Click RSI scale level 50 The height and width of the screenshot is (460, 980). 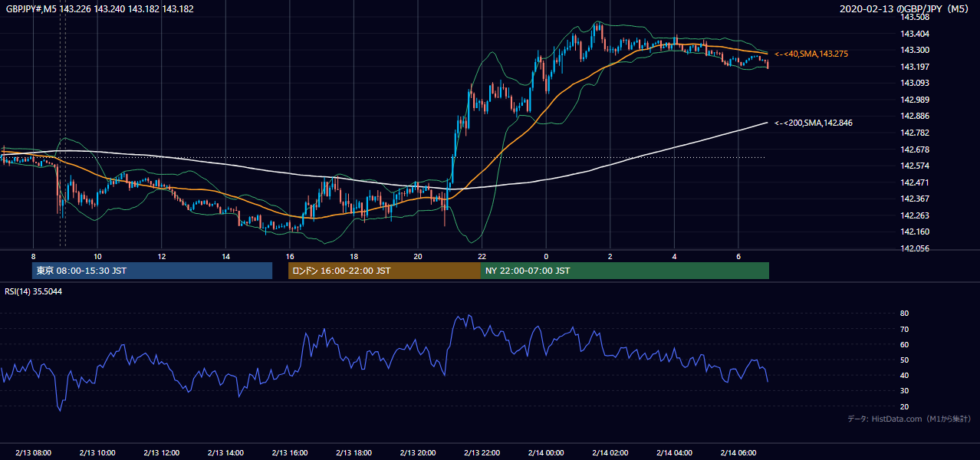click(904, 360)
